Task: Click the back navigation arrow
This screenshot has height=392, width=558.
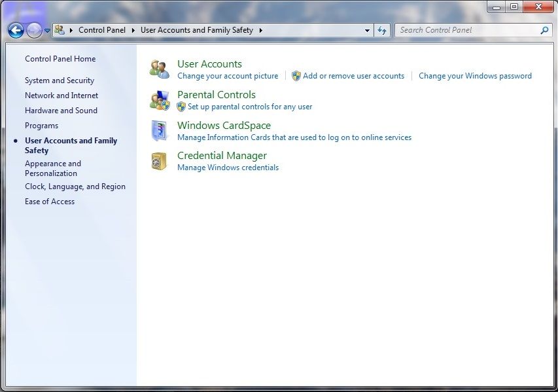Action: [x=16, y=30]
